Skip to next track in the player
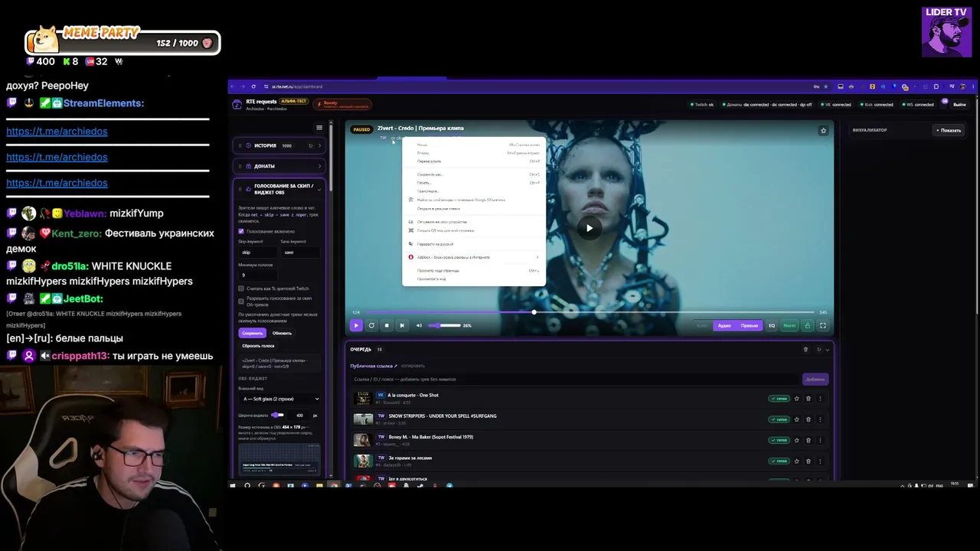The width and height of the screenshot is (980, 551). [402, 325]
